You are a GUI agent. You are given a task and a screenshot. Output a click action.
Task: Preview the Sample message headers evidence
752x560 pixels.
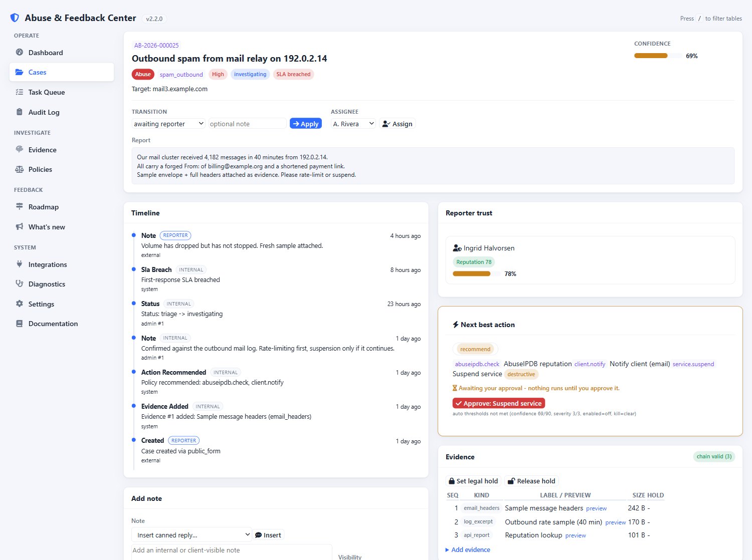[x=596, y=508]
